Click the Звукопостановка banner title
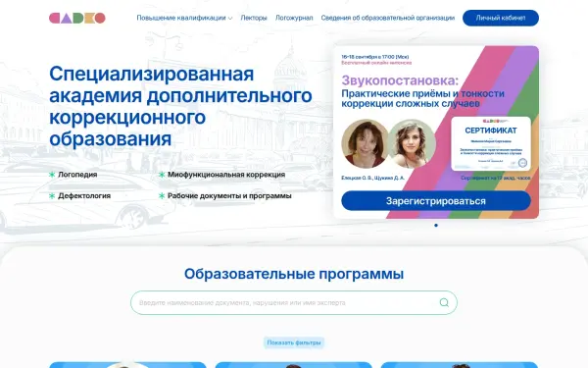588x368 pixels. click(x=400, y=80)
